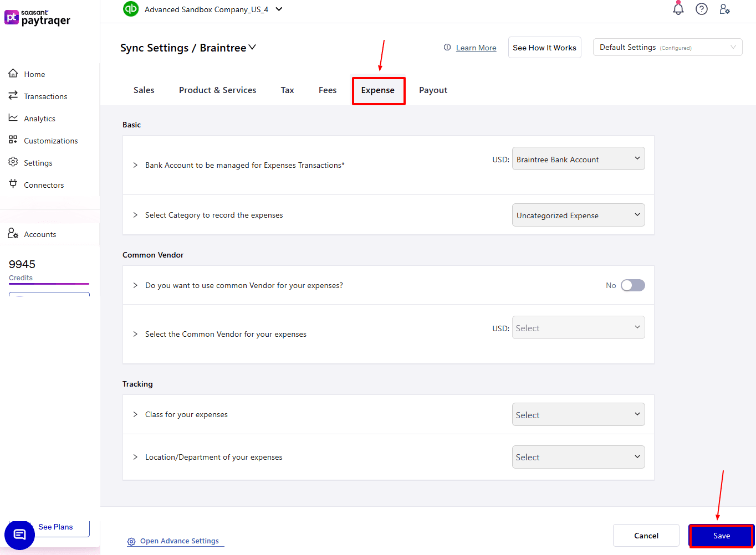Click the Transactions arrows icon
This screenshot has width=756, height=555.
coord(13,95)
